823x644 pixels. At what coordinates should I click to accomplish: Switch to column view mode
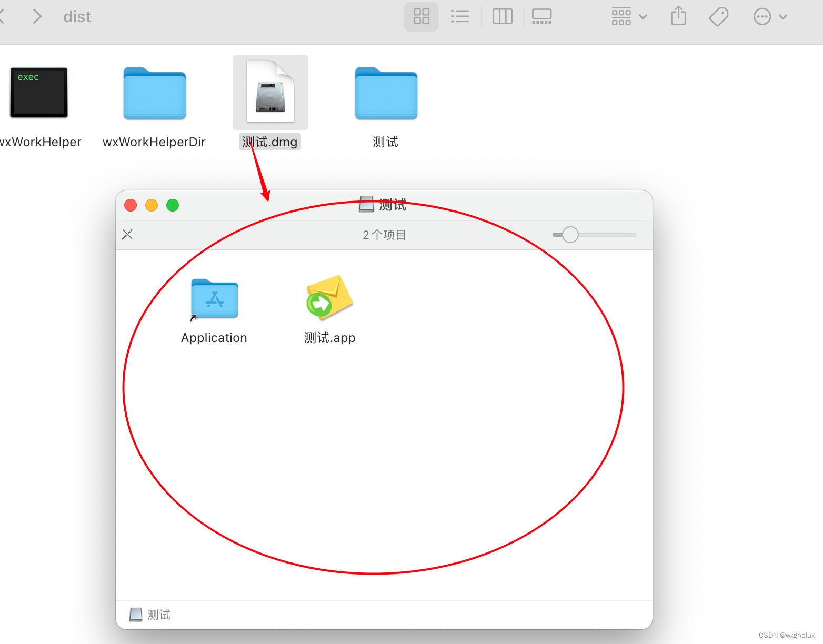click(x=502, y=16)
